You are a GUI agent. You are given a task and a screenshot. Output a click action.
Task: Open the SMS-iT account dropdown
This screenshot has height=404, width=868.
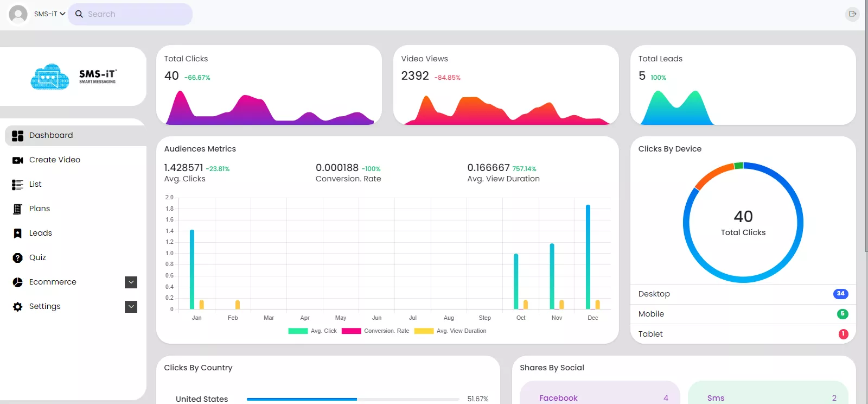pos(49,14)
